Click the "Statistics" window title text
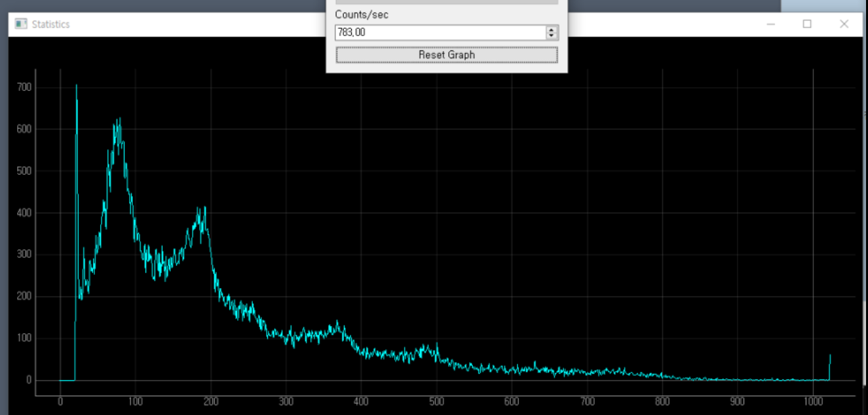The image size is (868, 415). point(50,24)
